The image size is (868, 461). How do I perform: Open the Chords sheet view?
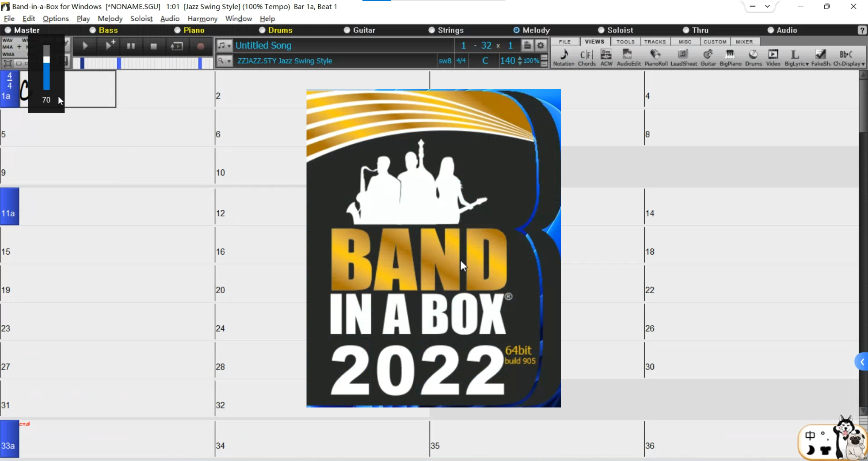click(587, 57)
